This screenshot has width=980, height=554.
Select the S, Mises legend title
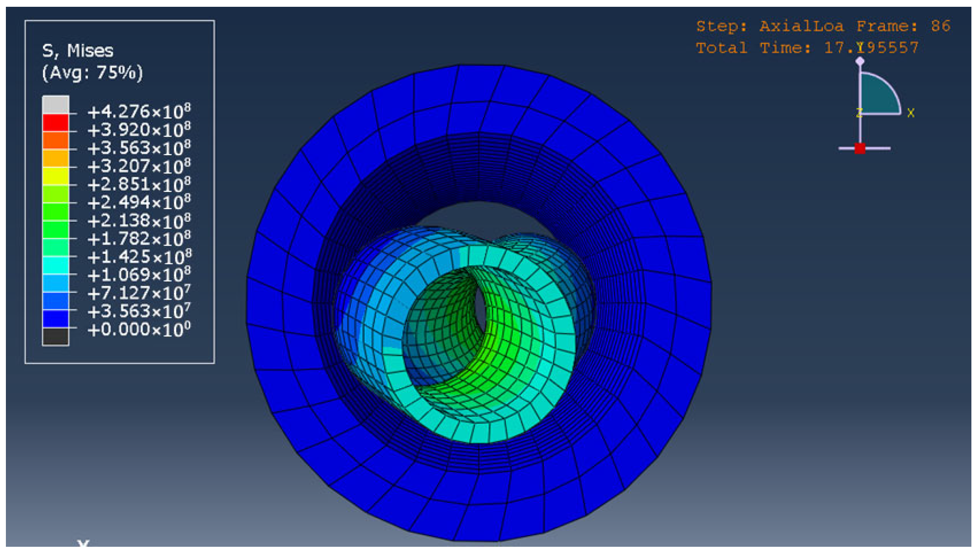(x=77, y=51)
